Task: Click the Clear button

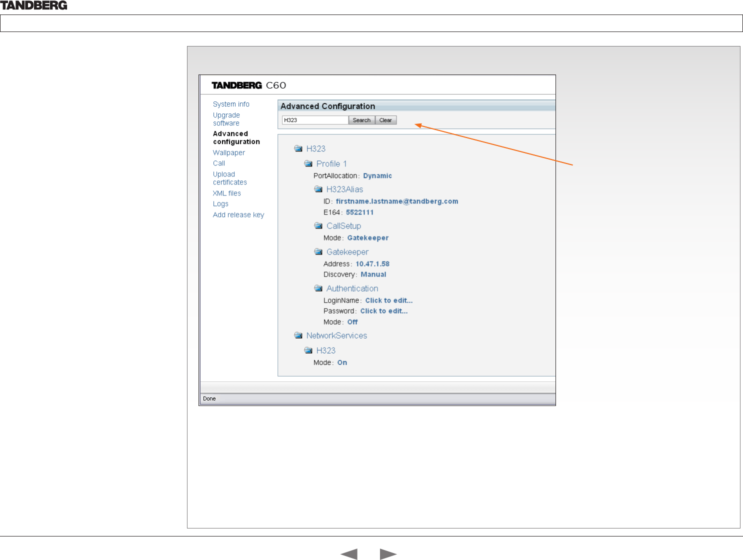Action: pyautogui.click(x=385, y=120)
